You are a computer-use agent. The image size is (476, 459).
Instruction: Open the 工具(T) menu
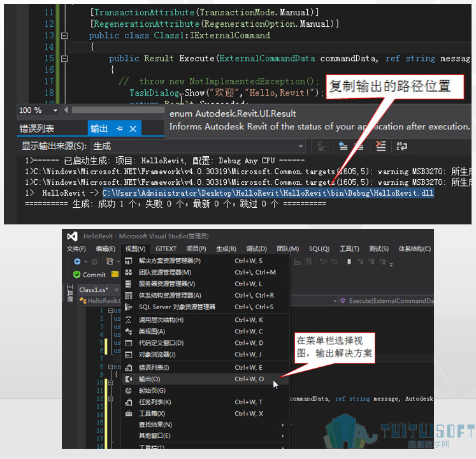pos(349,249)
